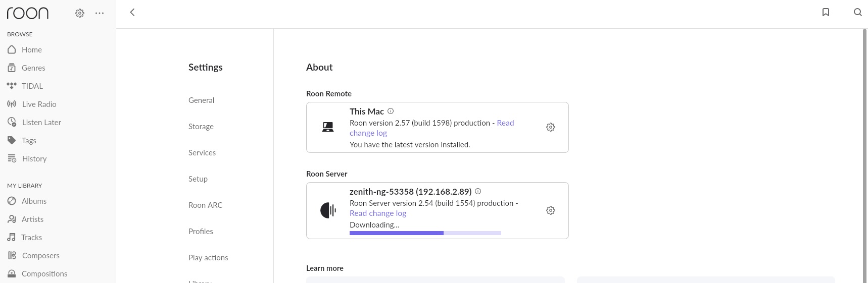The width and height of the screenshot is (868, 283).
Task: Click the bookmark icon
Action: pyautogui.click(x=826, y=12)
